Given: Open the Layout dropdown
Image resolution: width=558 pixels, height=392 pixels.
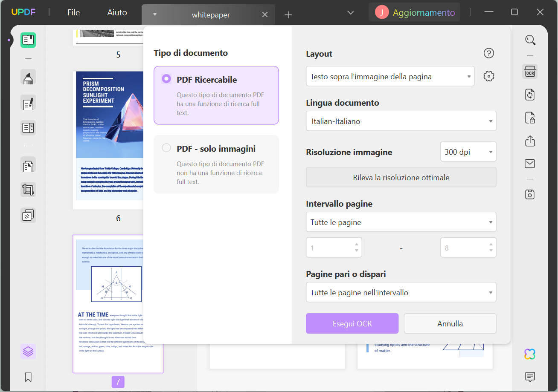Looking at the screenshot, I should pos(390,76).
